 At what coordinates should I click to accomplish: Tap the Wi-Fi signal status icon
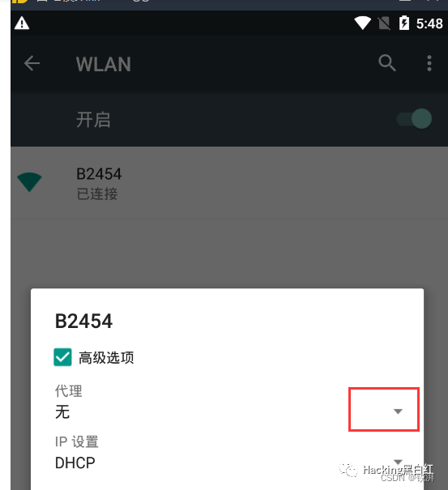coord(362,23)
